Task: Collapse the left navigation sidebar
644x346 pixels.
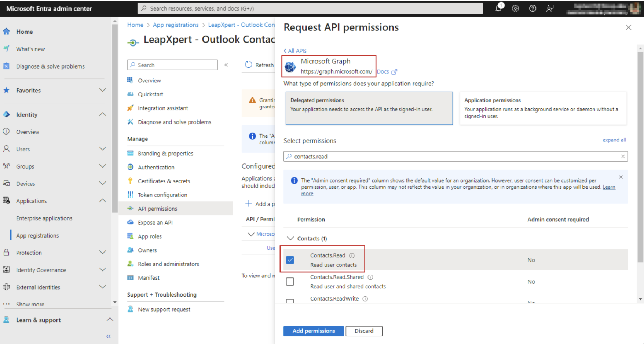Action: [x=109, y=336]
